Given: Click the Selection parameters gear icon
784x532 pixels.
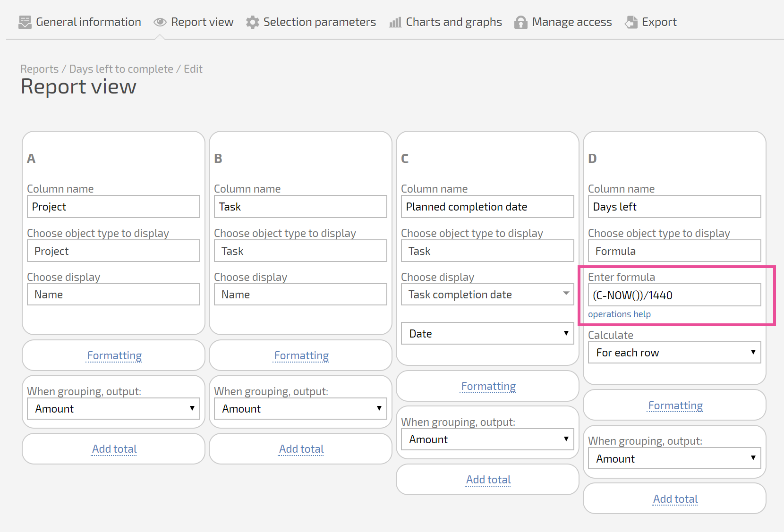Looking at the screenshot, I should (x=253, y=22).
